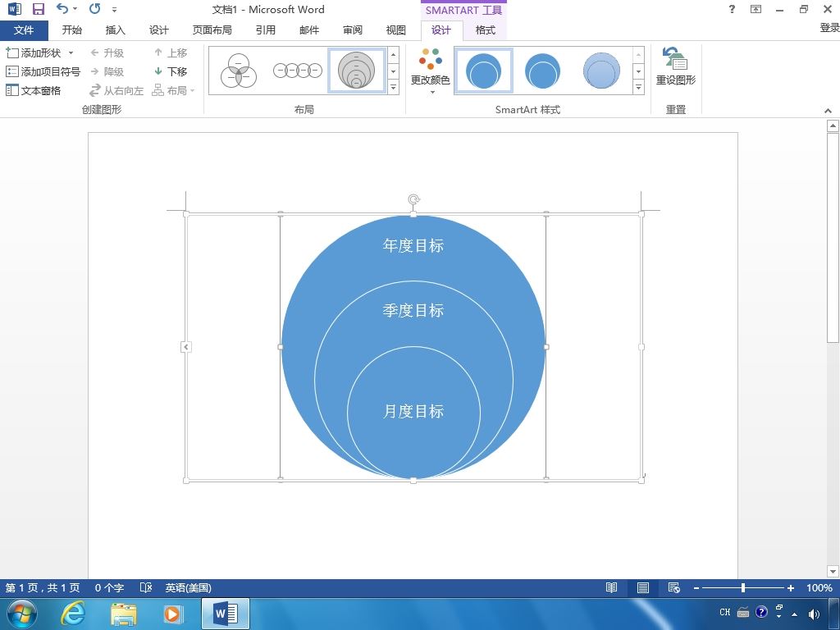Toggle the Text Pane (文本窗格)
840x630 pixels.
coord(33,90)
